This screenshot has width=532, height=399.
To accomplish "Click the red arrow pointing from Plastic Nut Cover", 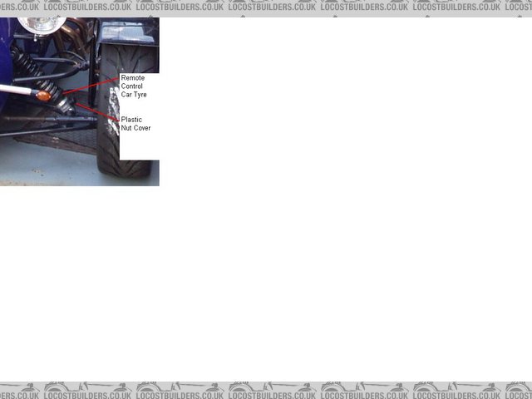I will point(100,114).
